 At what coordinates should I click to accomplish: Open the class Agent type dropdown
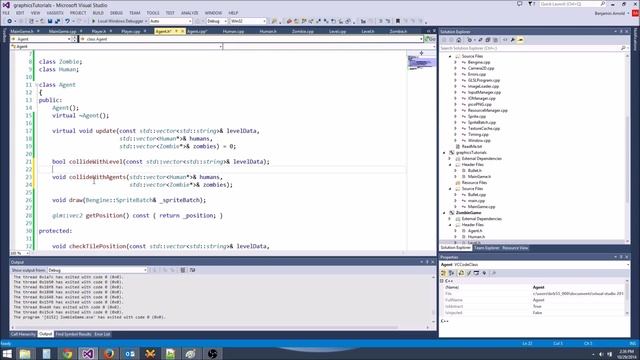(251, 39)
